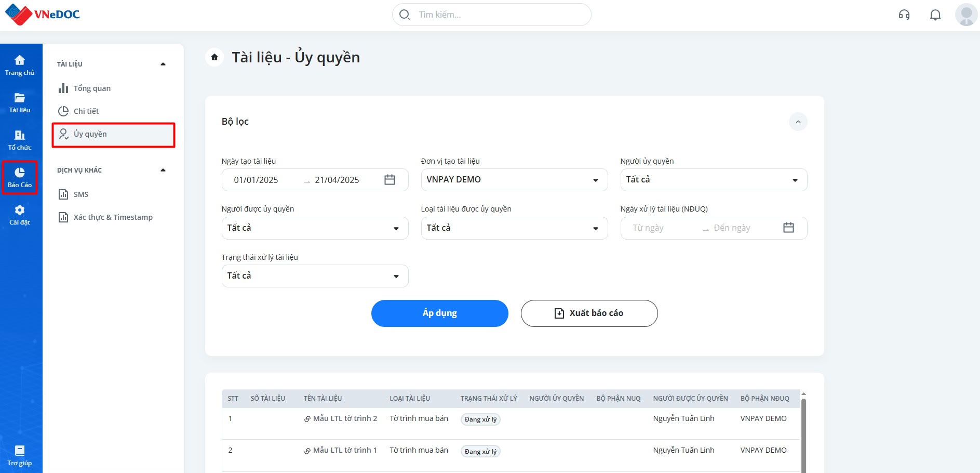Collapse the TÀI LIỆU menu group

pyautogui.click(x=163, y=64)
